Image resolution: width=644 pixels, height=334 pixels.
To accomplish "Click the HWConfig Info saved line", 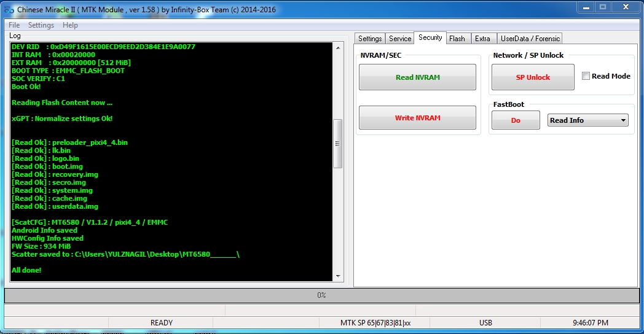I will pos(48,238).
